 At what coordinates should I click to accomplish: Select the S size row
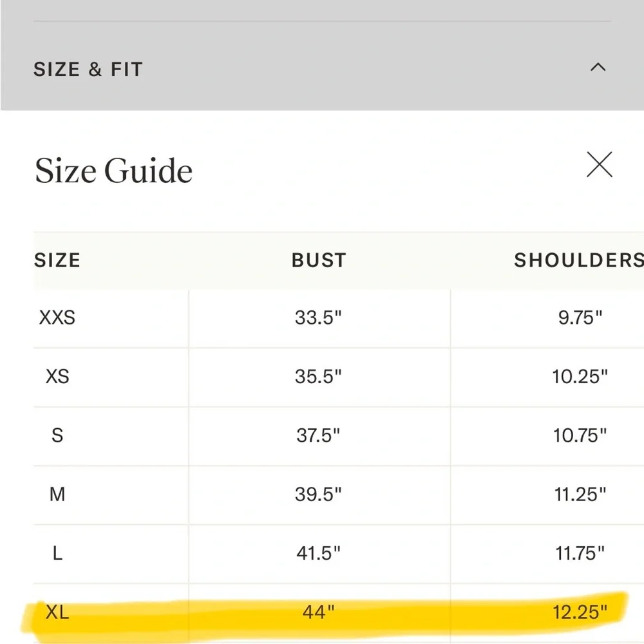tap(339, 436)
